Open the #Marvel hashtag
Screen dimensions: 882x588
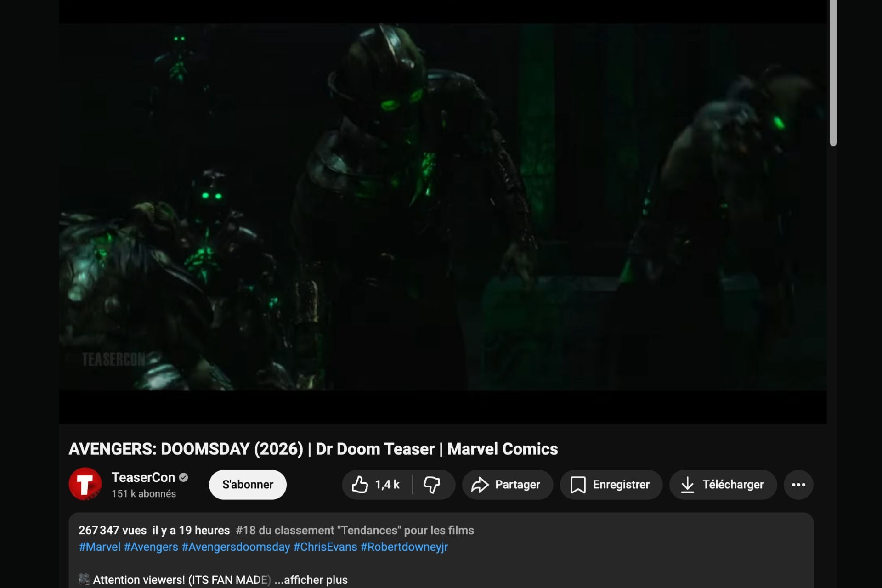click(100, 547)
